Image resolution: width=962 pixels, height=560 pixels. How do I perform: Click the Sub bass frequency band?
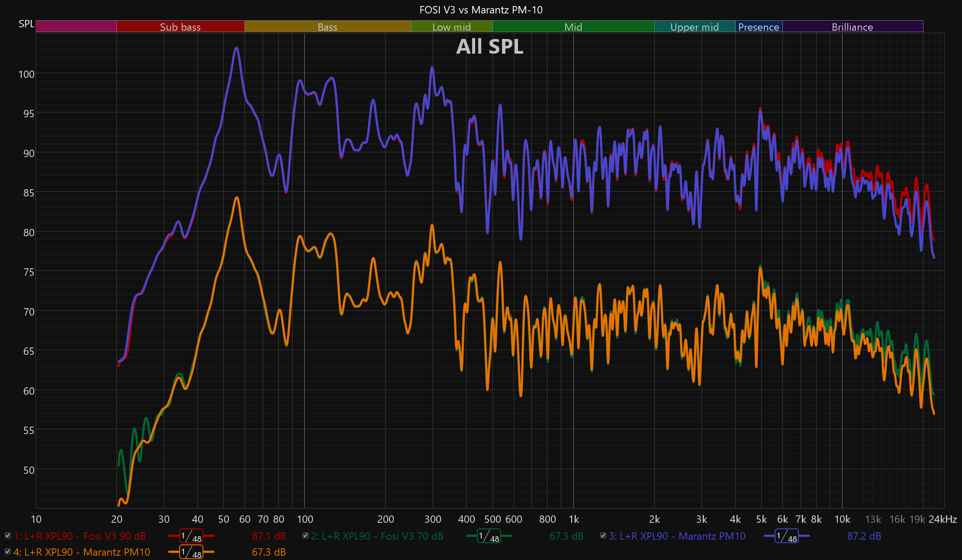tap(180, 26)
